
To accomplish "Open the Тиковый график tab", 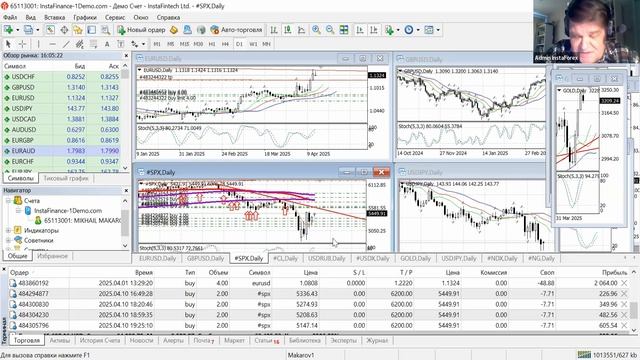I will tap(66, 178).
